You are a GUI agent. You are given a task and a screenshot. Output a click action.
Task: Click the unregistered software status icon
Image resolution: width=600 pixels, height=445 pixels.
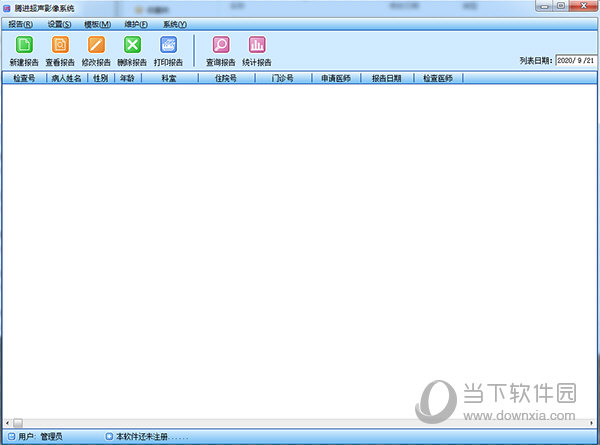click(109, 436)
